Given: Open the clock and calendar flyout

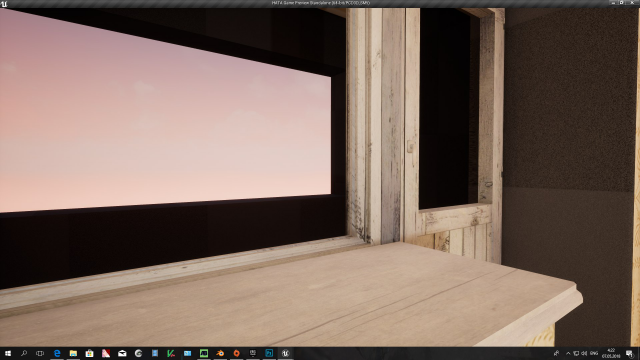Looking at the screenshot, I should (611, 353).
